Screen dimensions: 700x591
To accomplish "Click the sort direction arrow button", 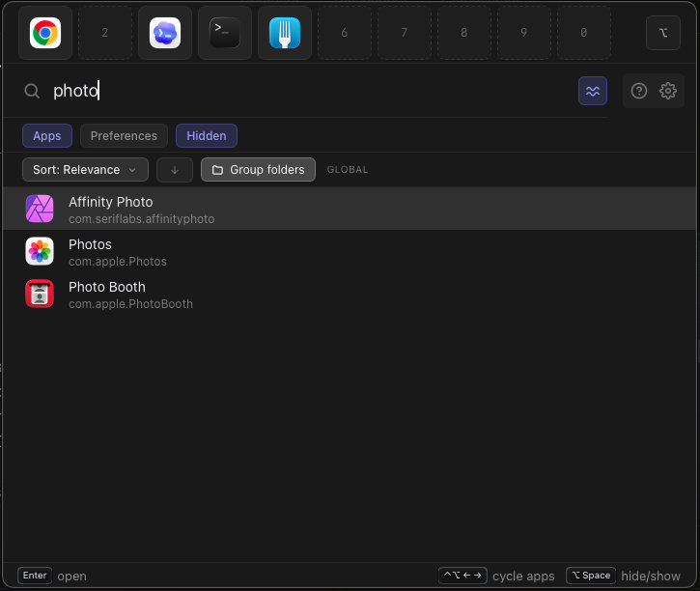I will pyautogui.click(x=175, y=170).
